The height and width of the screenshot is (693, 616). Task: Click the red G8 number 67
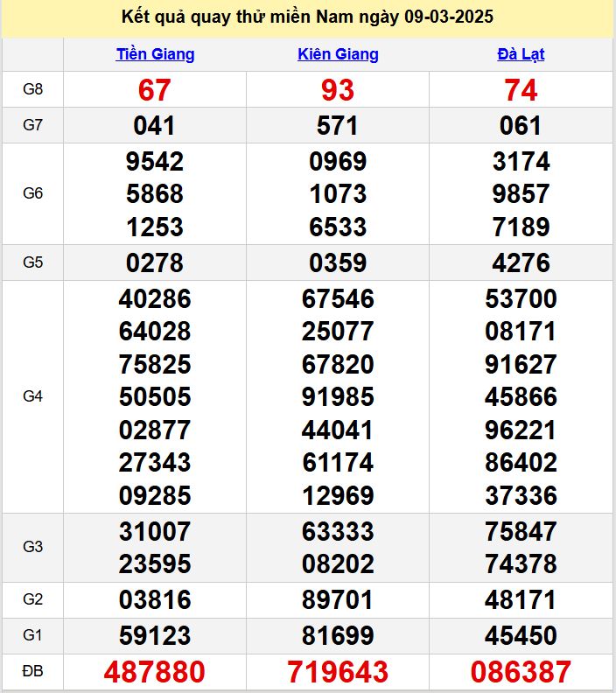click(154, 90)
